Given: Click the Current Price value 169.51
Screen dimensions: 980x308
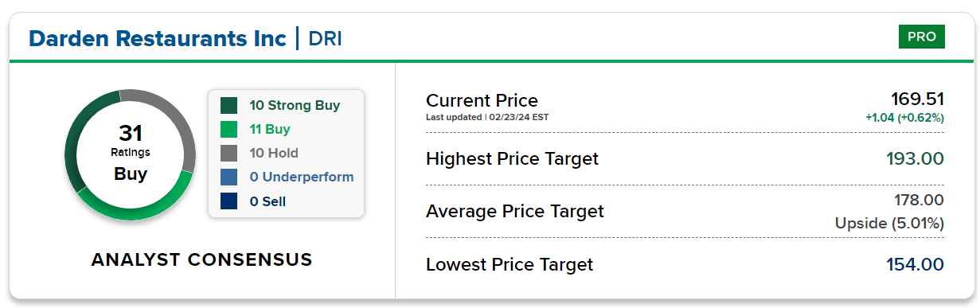Looking at the screenshot, I should click(917, 99).
